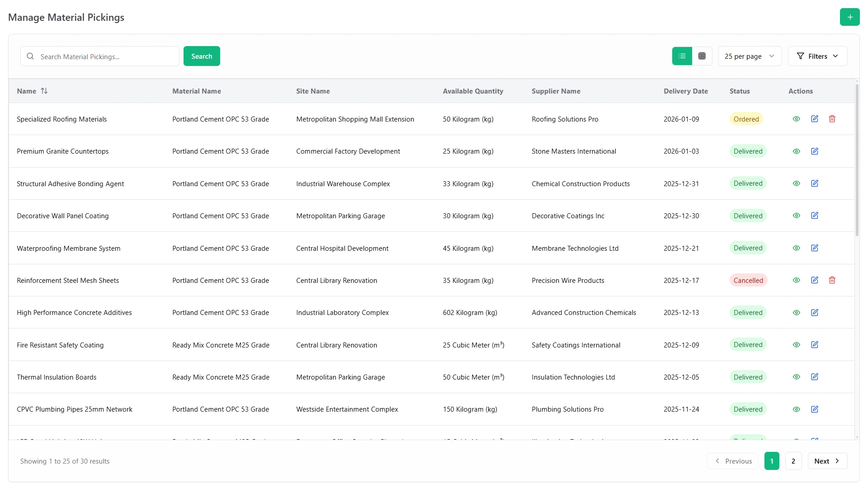The image size is (868, 488).
Task: Click the 2026-01-09 delivery date
Action: click(x=681, y=119)
